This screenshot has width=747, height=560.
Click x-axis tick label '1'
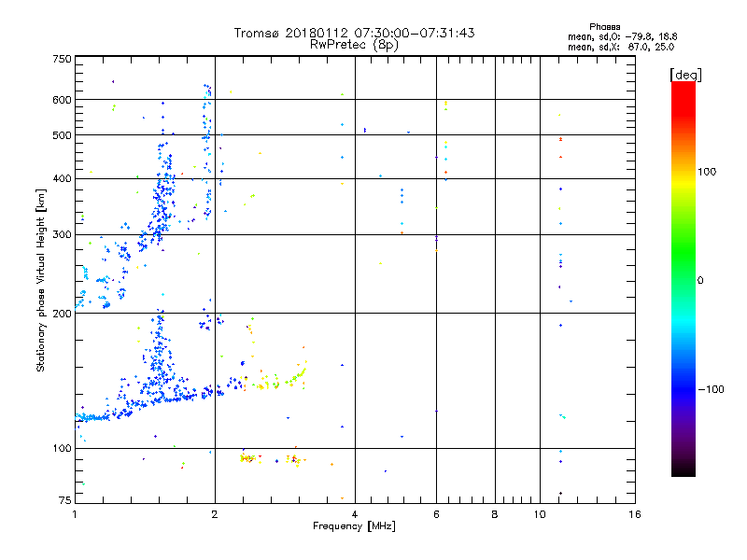click(x=75, y=514)
